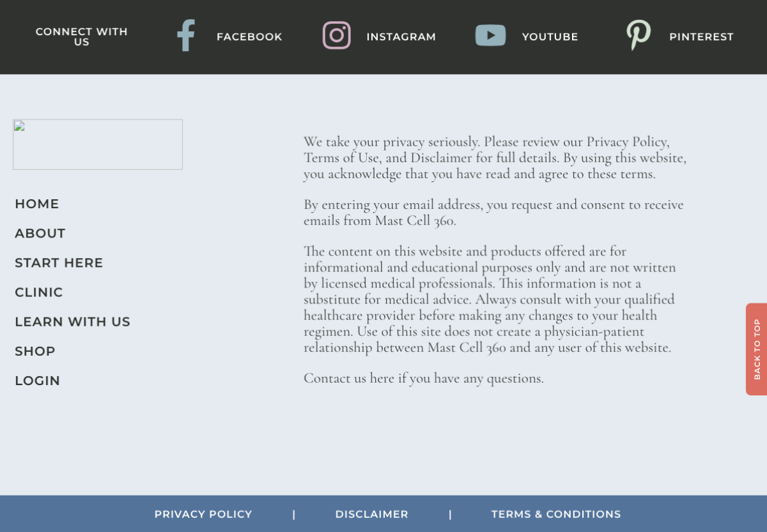Open the INSTAGRAM text link
Image resolution: width=767 pixels, height=532 pixels.
click(401, 37)
